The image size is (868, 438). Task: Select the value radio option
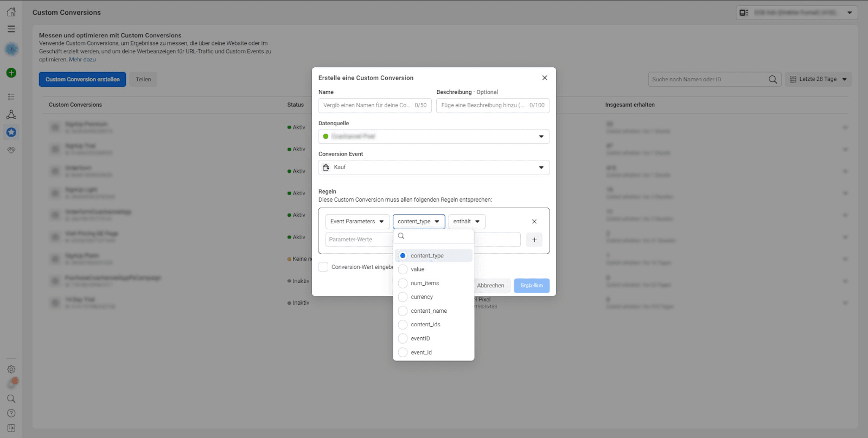[403, 269]
